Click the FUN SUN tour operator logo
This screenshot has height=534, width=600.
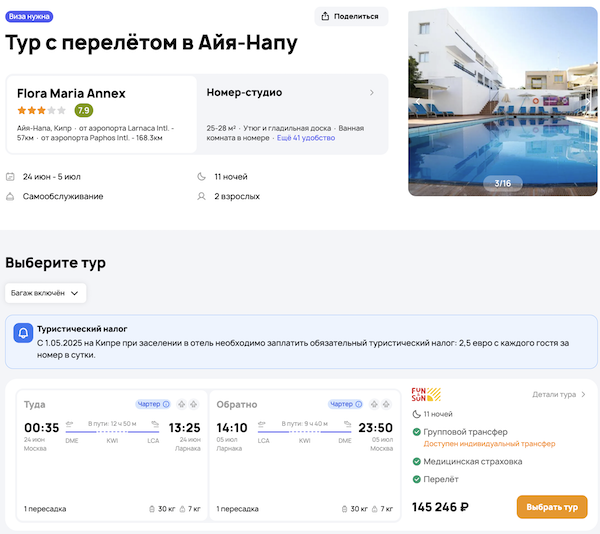coord(425,394)
